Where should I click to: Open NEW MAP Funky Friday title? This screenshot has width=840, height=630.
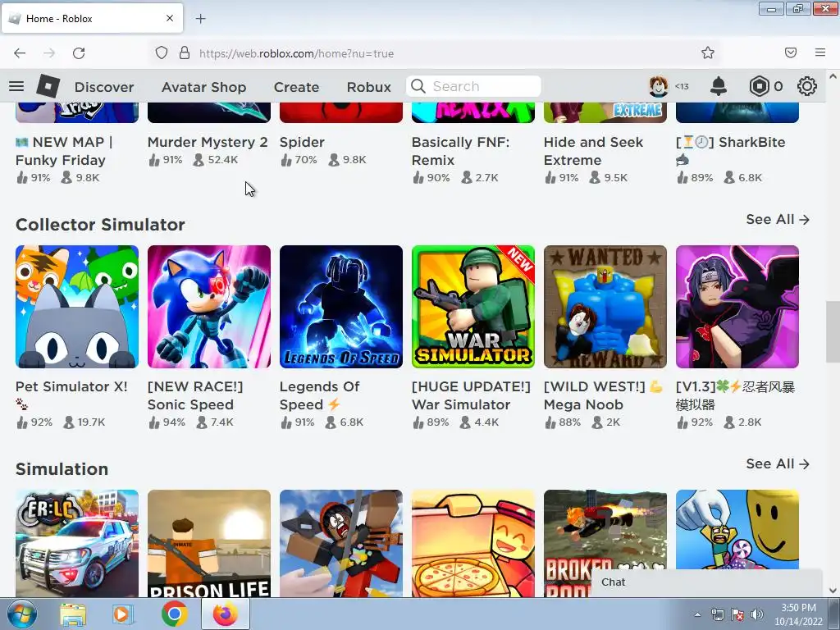[64, 151]
